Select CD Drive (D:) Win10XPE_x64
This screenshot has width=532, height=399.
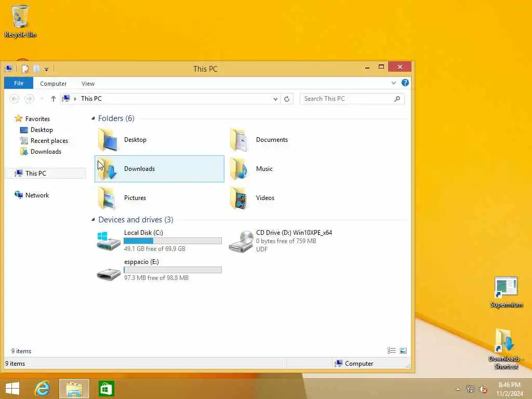point(292,241)
